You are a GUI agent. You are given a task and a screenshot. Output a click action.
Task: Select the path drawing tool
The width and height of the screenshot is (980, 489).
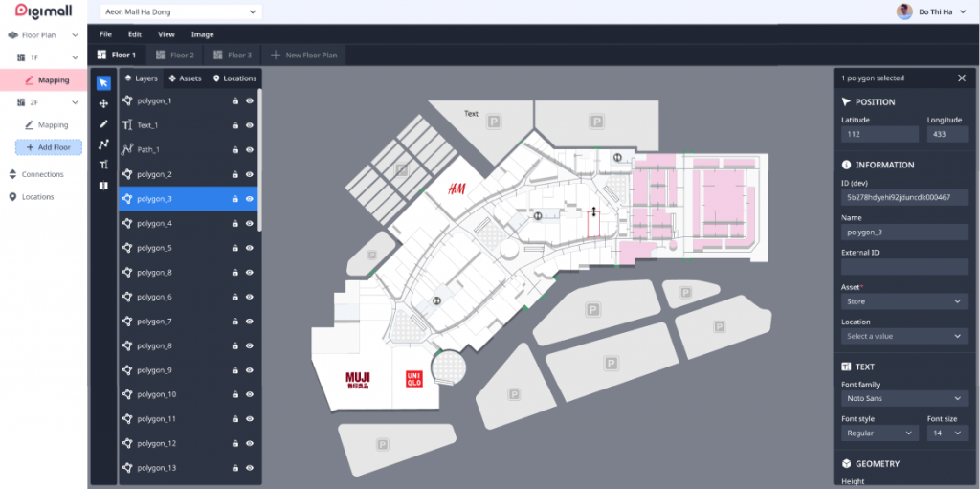[x=103, y=144]
